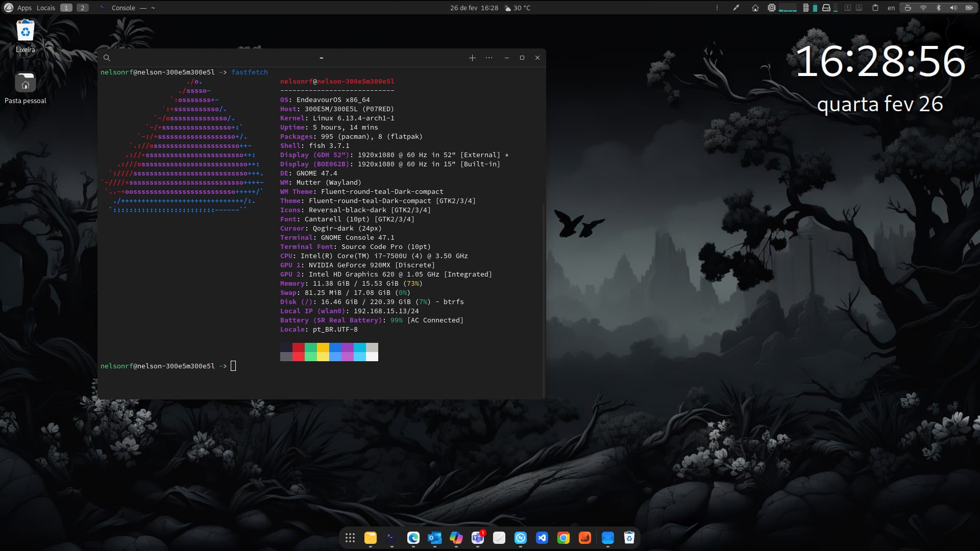980x551 pixels.
Task: Toggle the Num Lock indicator
Action: (x=848, y=8)
